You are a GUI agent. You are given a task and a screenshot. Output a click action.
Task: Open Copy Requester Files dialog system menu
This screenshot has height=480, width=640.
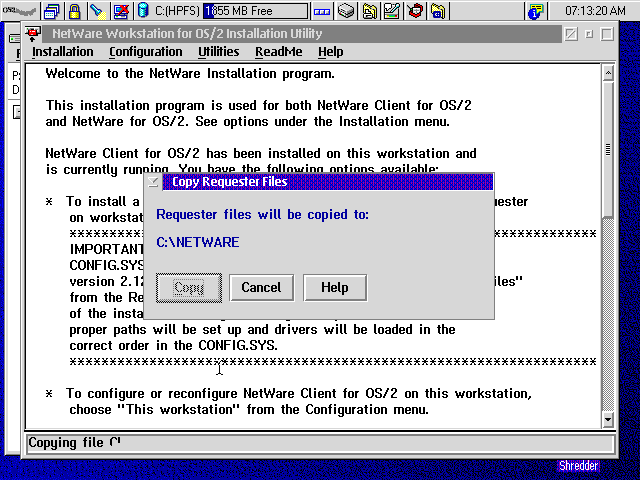coord(153,182)
